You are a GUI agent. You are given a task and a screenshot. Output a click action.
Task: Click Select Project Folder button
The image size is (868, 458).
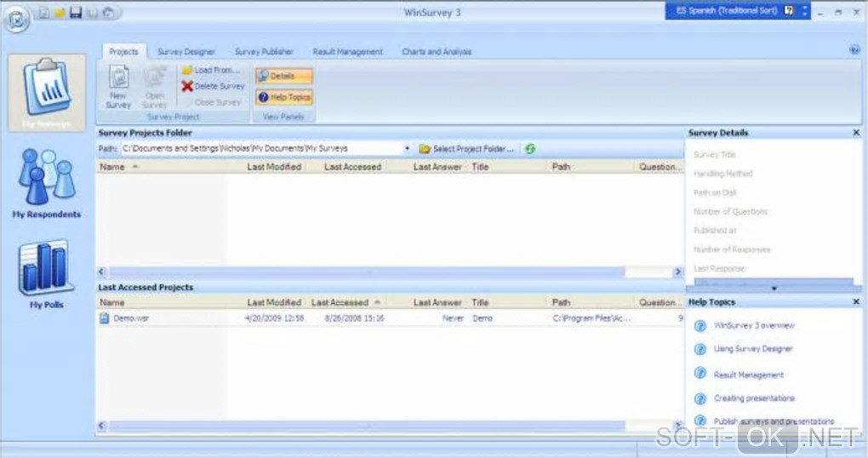click(466, 149)
